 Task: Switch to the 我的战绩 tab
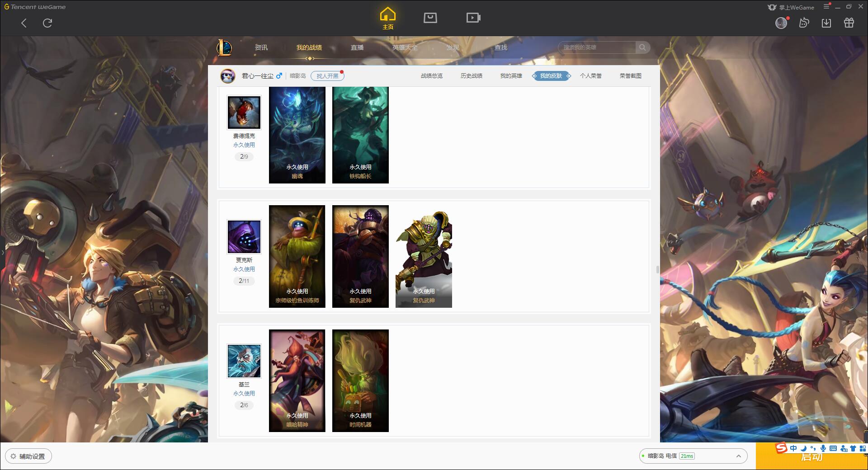(x=309, y=47)
